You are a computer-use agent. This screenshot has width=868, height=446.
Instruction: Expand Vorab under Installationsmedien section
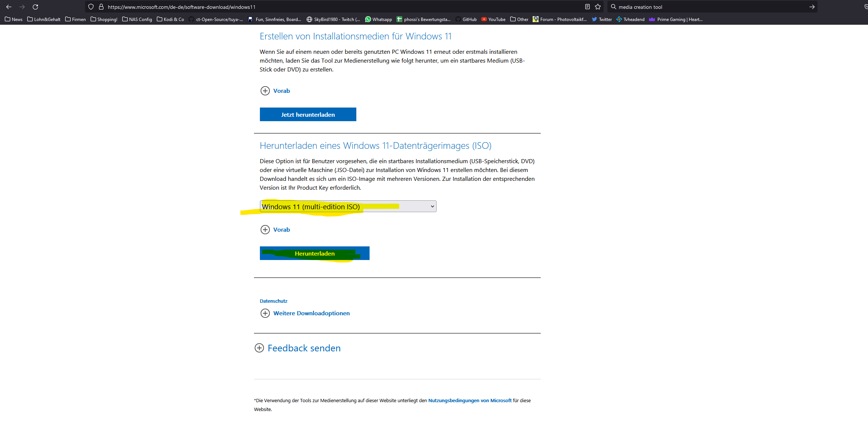click(x=275, y=91)
